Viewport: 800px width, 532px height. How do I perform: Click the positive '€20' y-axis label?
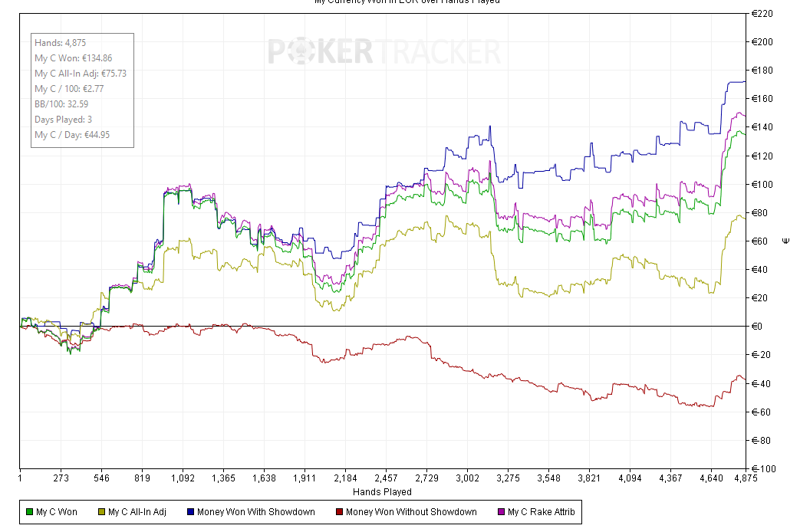click(760, 298)
